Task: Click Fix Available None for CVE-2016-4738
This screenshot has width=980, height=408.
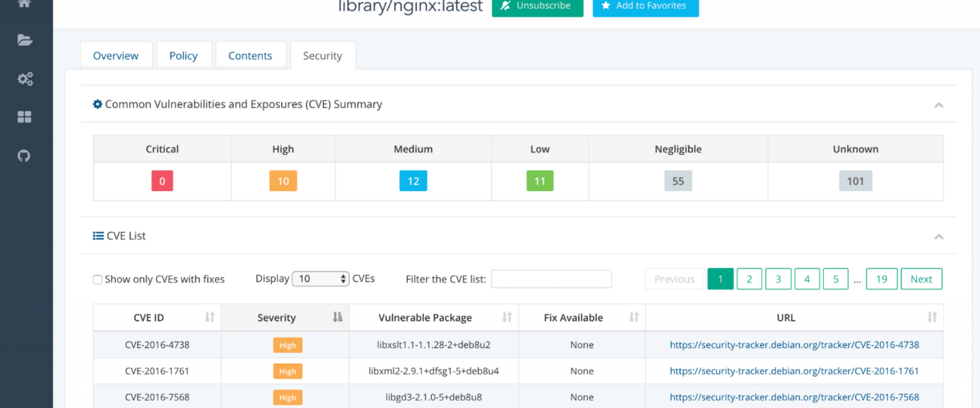Action: tap(582, 345)
